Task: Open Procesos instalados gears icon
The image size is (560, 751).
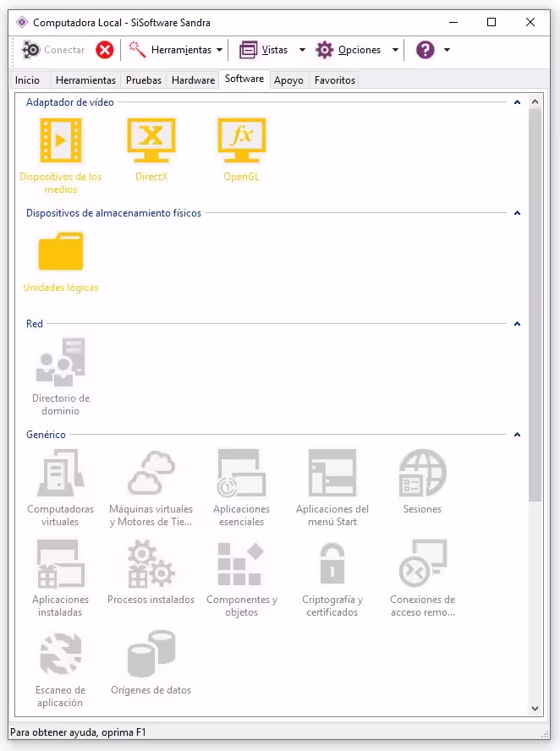Action: [x=151, y=564]
